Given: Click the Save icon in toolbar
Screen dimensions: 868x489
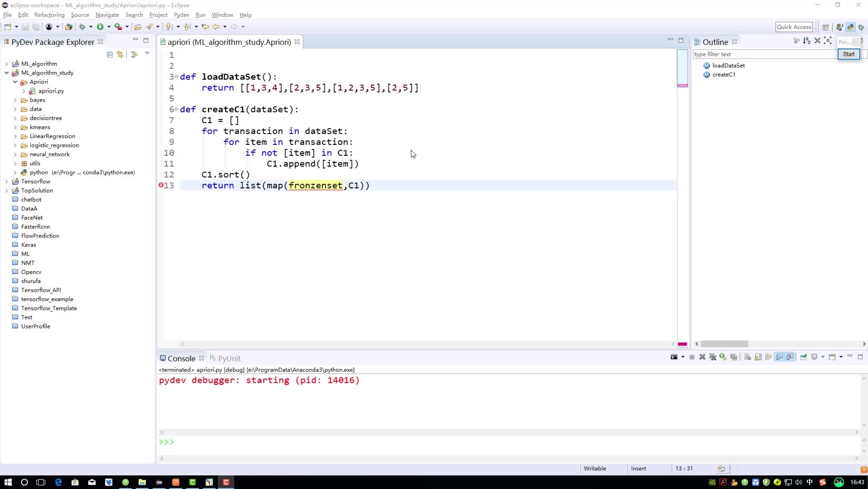Looking at the screenshot, I should pyautogui.click(x=25, y=27).
